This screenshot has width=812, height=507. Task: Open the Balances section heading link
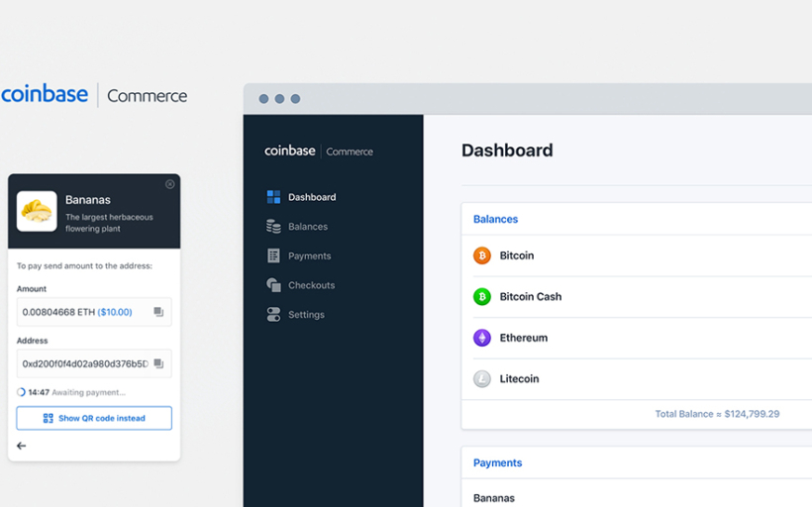(x=495, y=219)
